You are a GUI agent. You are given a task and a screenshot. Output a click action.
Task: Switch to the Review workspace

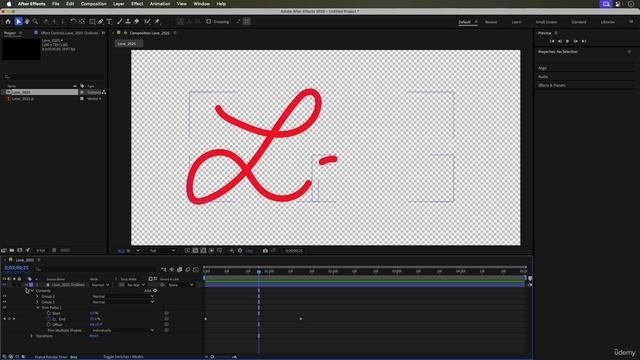coord(491,22)
